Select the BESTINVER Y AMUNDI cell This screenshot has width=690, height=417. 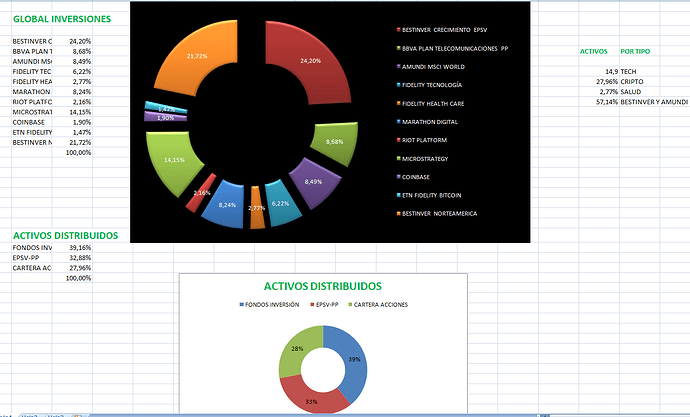654,102
